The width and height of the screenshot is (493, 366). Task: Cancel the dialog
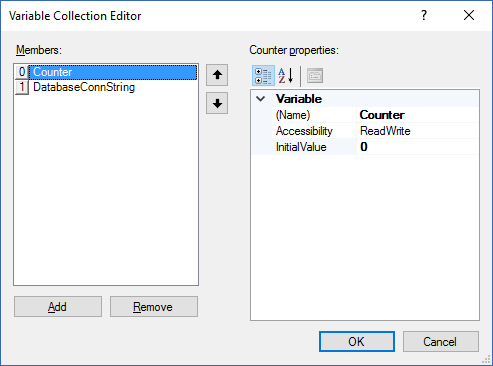coord(441,341)
